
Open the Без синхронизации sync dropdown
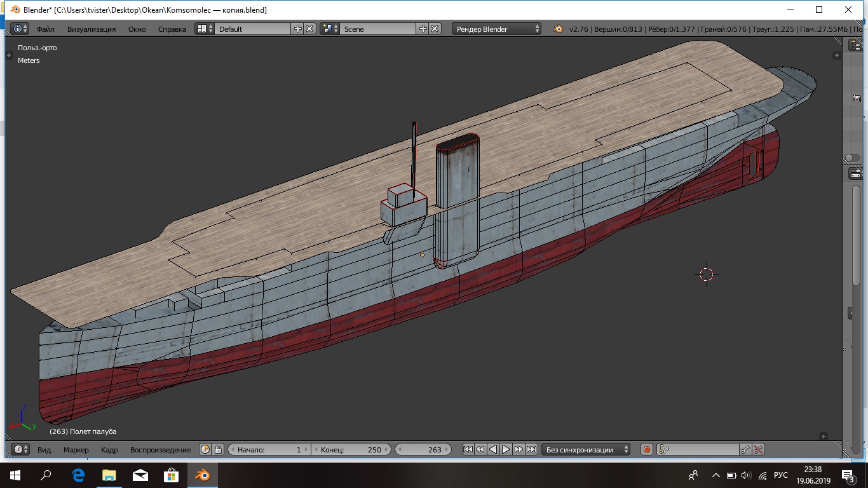click(x=587, y=449)
